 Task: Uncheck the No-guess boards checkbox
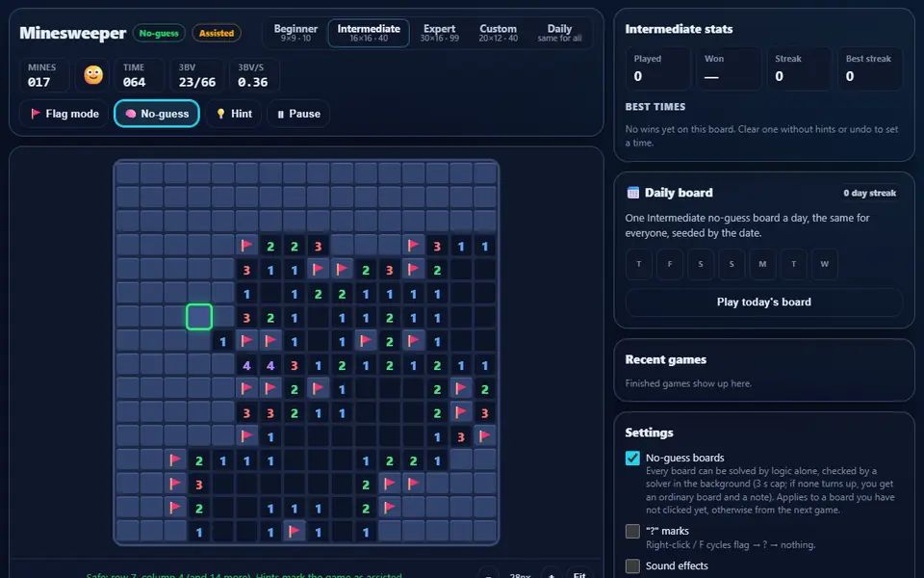pos(632,459)
